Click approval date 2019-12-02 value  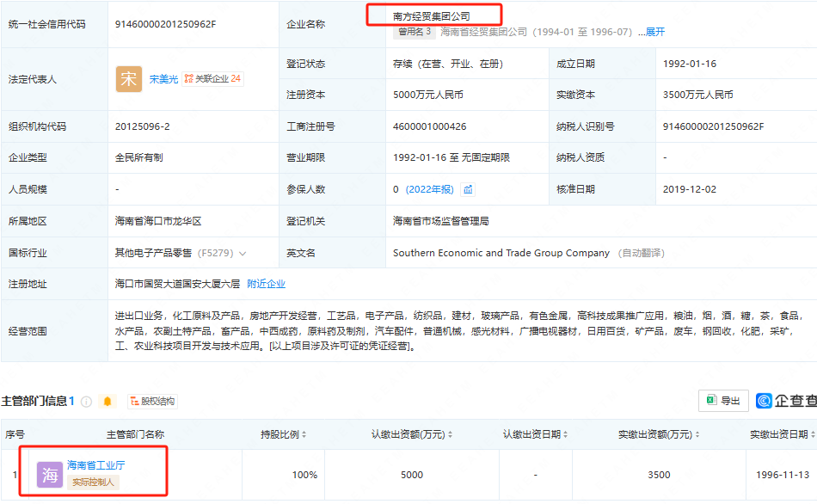(690, 189)
